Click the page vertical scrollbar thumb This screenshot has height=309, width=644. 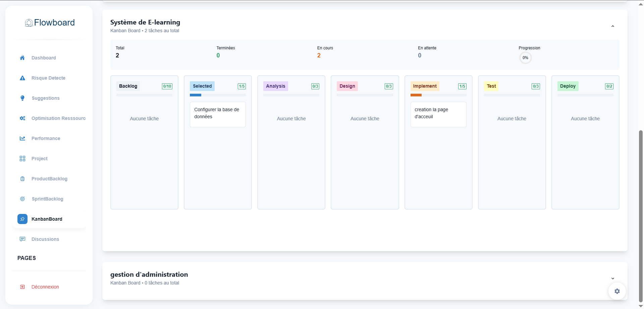tap(641, 216)
